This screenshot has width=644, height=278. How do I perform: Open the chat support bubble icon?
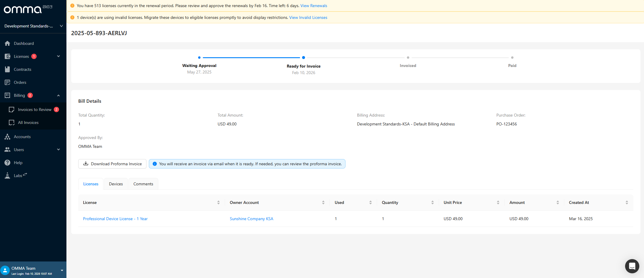pos(632,266)
